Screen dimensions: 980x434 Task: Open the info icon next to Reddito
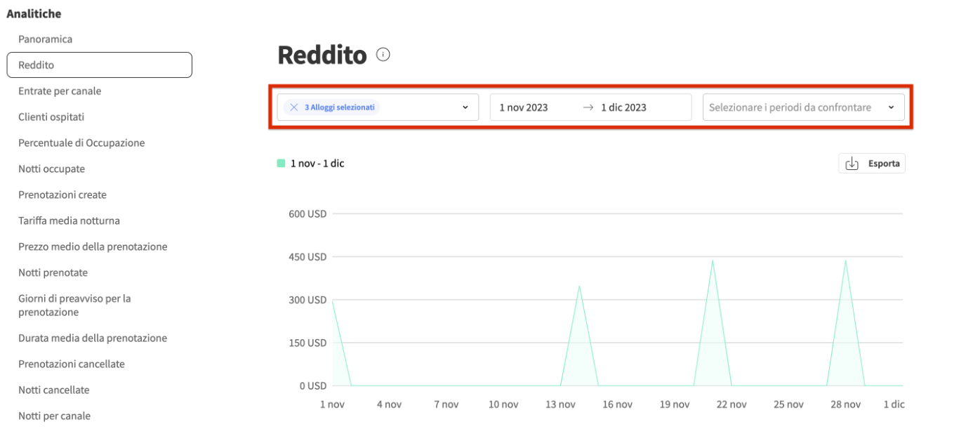coord(383,54)
